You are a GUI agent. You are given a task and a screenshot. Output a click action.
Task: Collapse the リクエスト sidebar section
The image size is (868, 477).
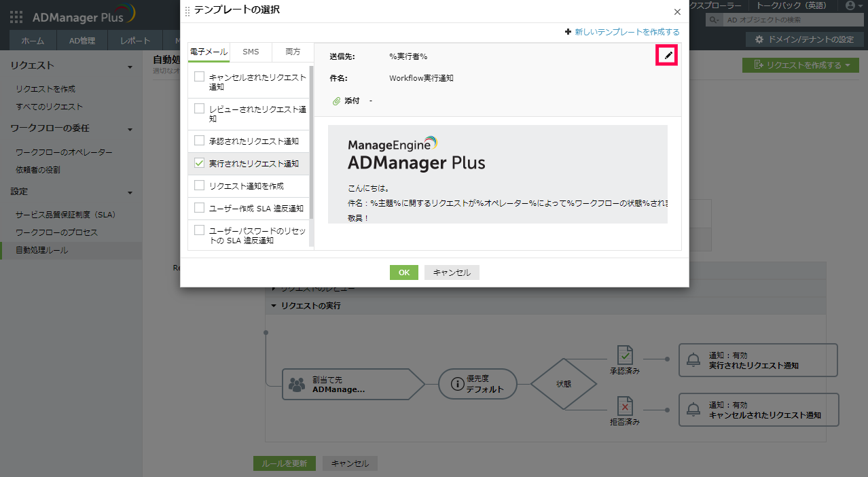(x=130, y=67)
